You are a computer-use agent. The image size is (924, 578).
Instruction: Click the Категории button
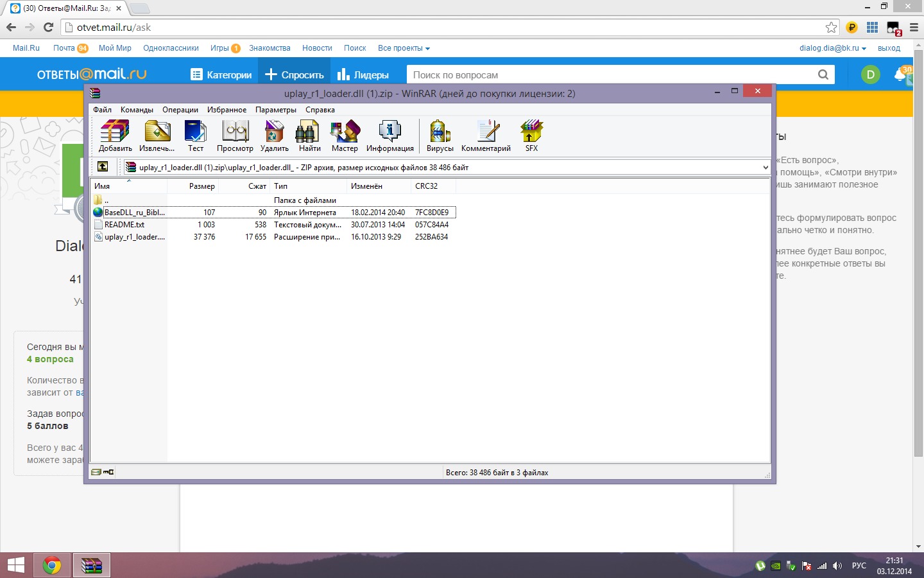221,74
